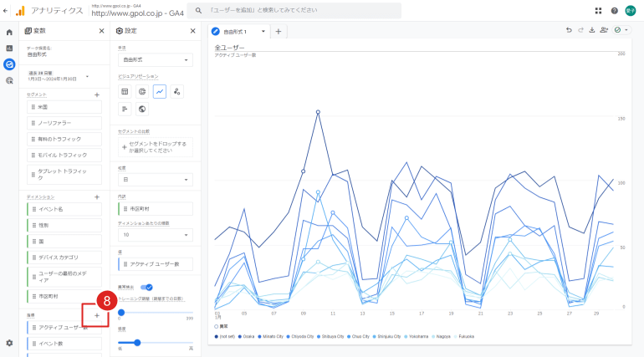Screen dimensions: 644x362
Task: Click the training period slider handle
Action: [x=121, y=312]
